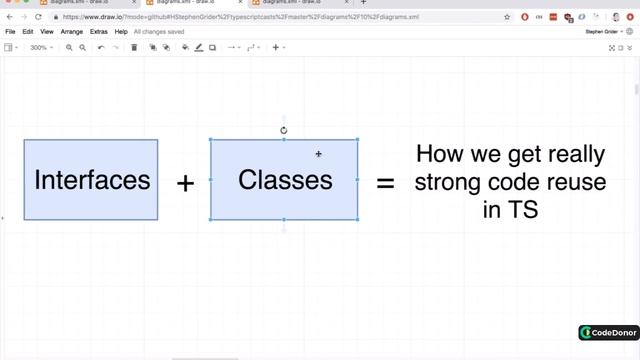This screenshot has width=640, height=360.
Task: Go back with browser back arrow
Action: pyautogui.click(x=10, y=17)
